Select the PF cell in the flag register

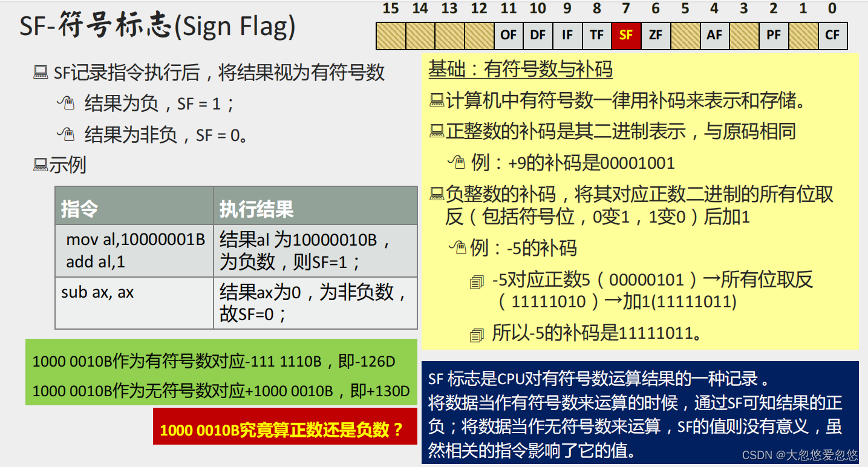(x=774, y=36)
